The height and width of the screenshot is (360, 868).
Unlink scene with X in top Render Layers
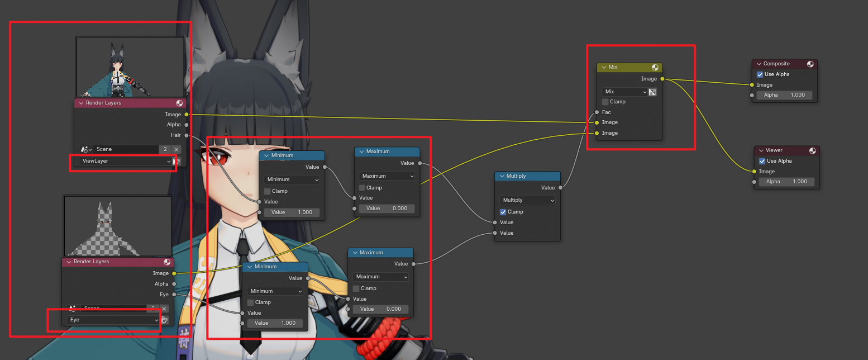click(x=177, y=149)
